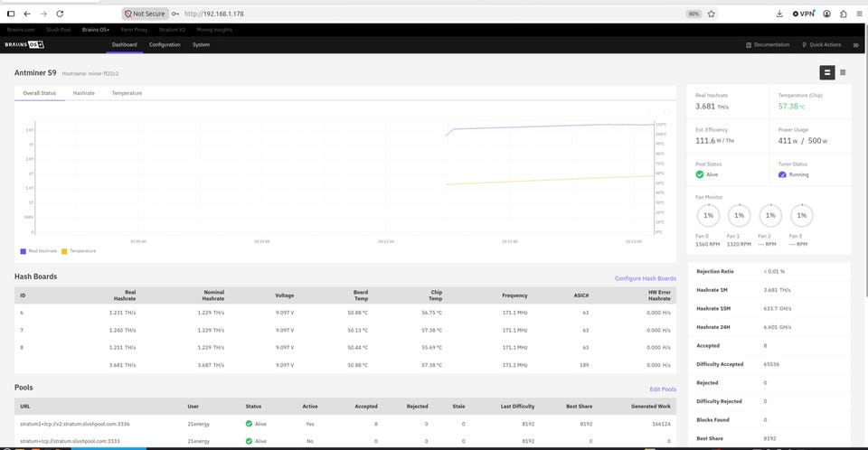868x450 pixels.
Task: Open saved password key icon in address bar
Action: (175, 14)
